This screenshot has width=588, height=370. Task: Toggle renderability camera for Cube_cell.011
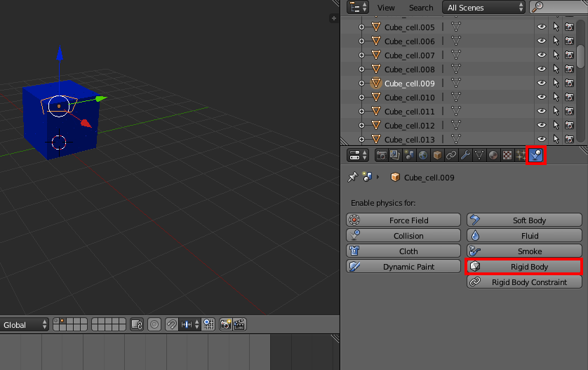[569, 111]
